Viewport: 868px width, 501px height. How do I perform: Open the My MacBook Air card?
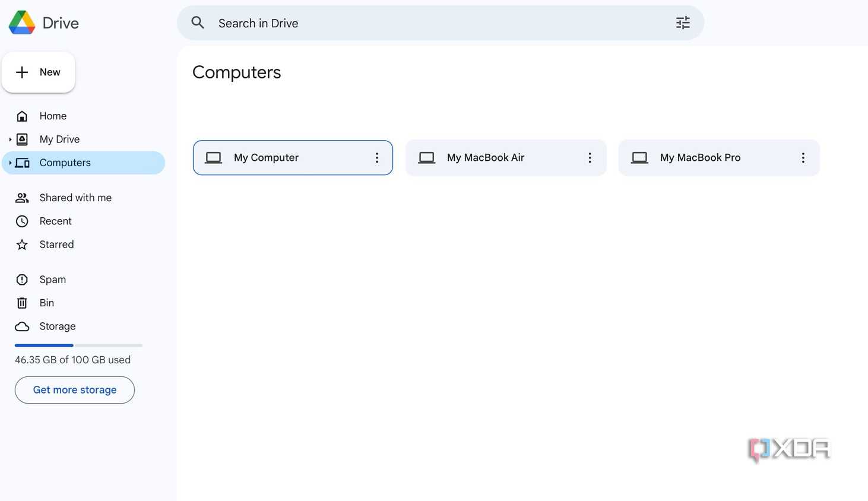[x=506, y=158]
